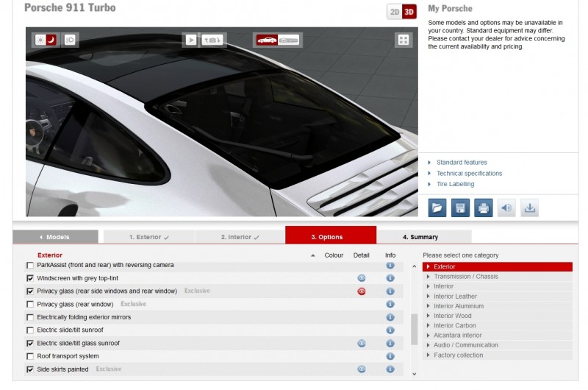
Task: Click the options list scroll-up arrow
Action: click(x=414, y=266)
